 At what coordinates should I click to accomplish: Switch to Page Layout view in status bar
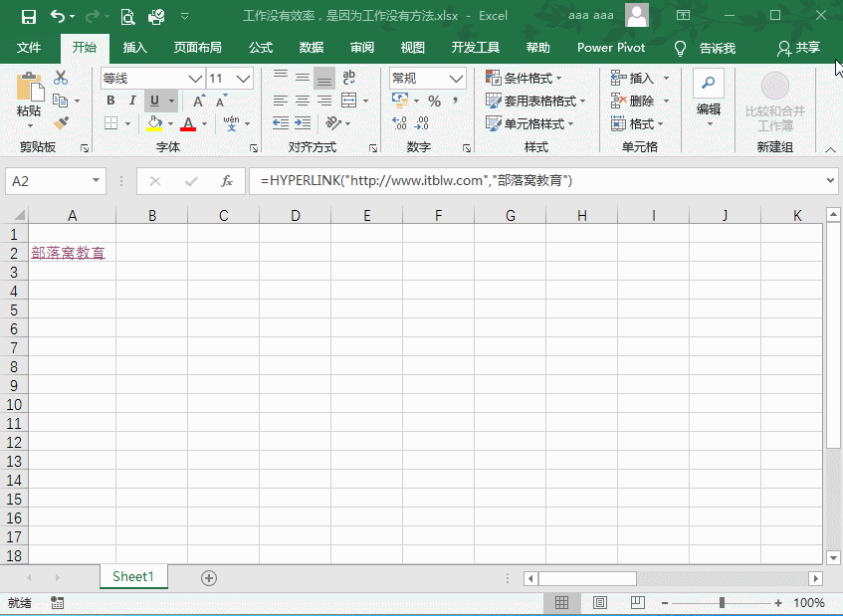[x=599, y=603]
